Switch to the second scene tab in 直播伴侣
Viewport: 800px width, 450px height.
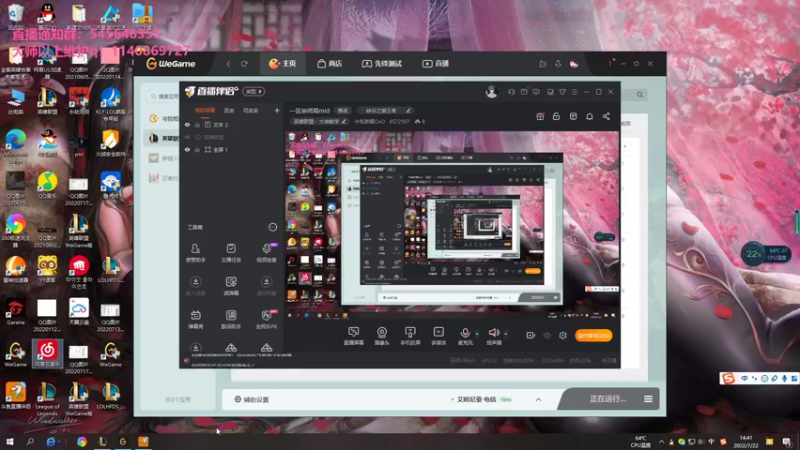pos(229,110)
